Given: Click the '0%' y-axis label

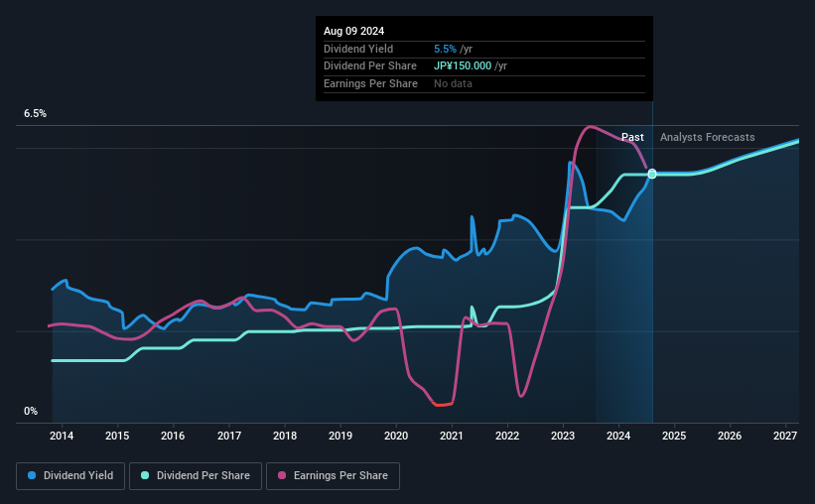Looking at the screenshot, I should pos(31,411).
